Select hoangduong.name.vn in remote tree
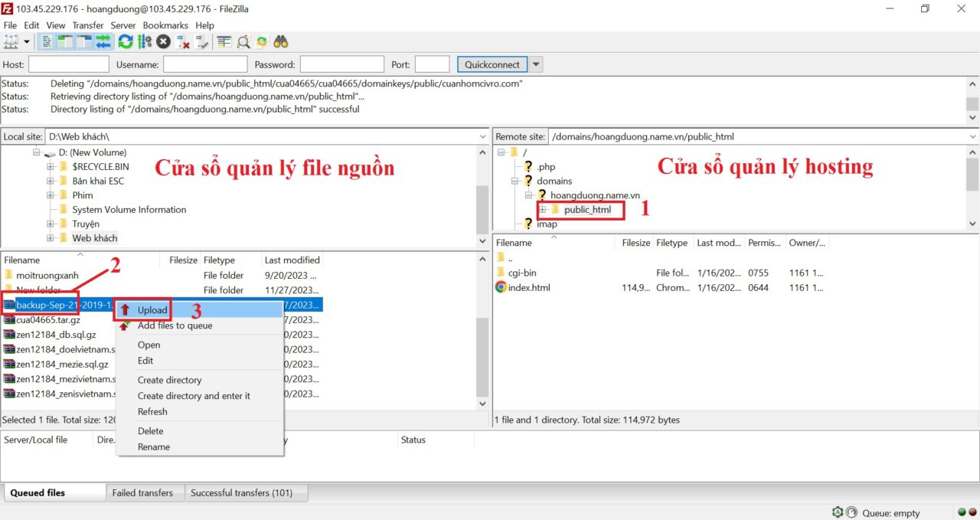This screenshot has width=980, height=520. (x=595, y=195)
